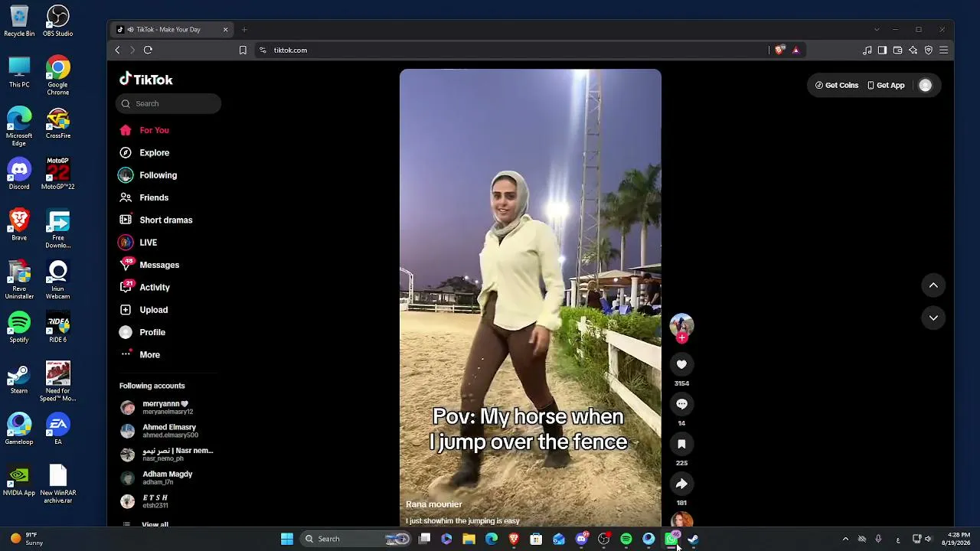Open the Nasr nemo followed account
The width and height of the screenshot is (980, 551).
pyautogui.click(x=168, y=455)
